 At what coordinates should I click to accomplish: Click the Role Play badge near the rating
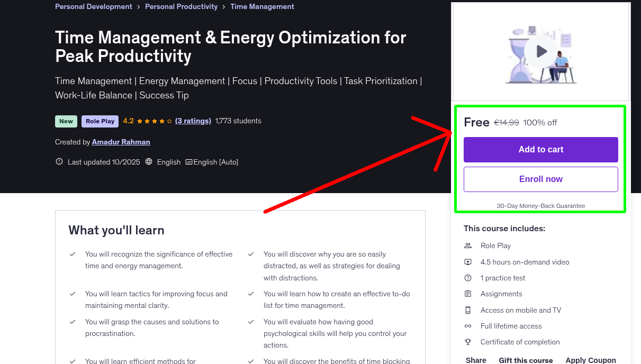100,121
